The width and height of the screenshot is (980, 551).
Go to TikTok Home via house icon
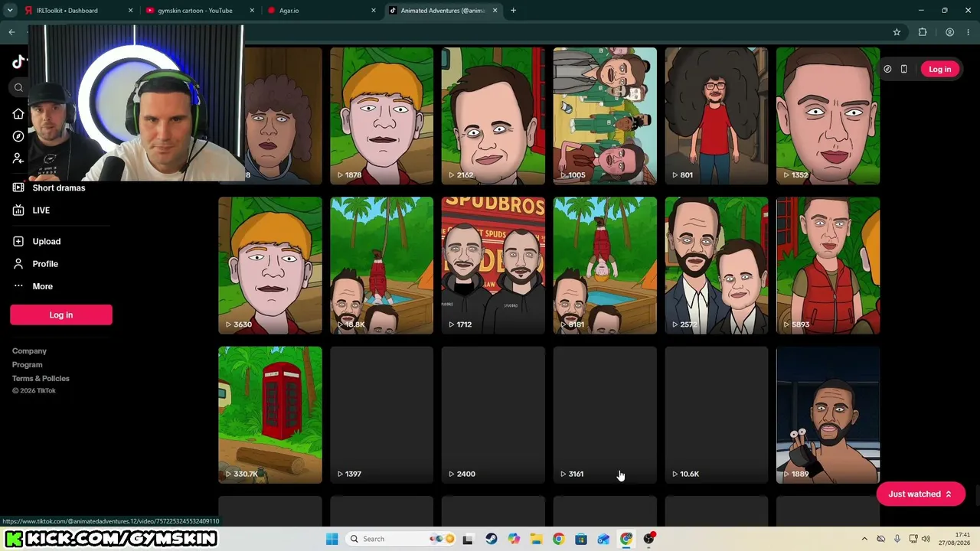[x=18, y=114]
